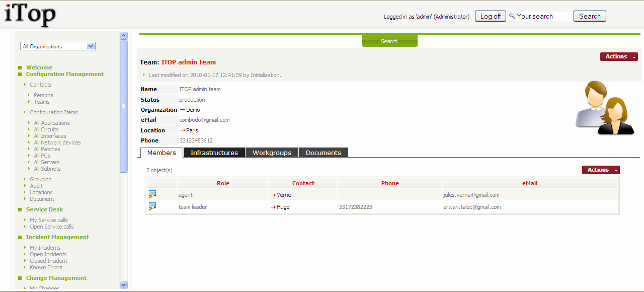Viewport: 644px width, 292px height.
Task: Open All Applications list
Action: point(52,123)
